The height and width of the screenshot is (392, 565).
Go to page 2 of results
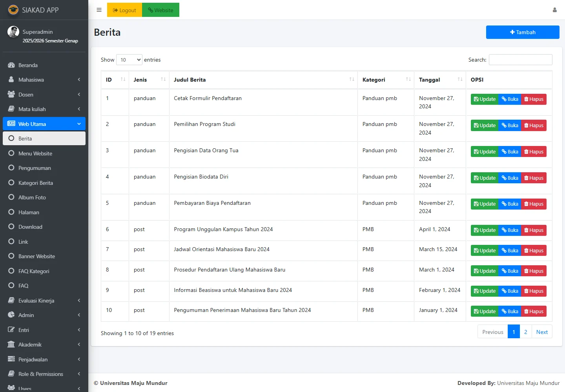click(x=525, y=332)
